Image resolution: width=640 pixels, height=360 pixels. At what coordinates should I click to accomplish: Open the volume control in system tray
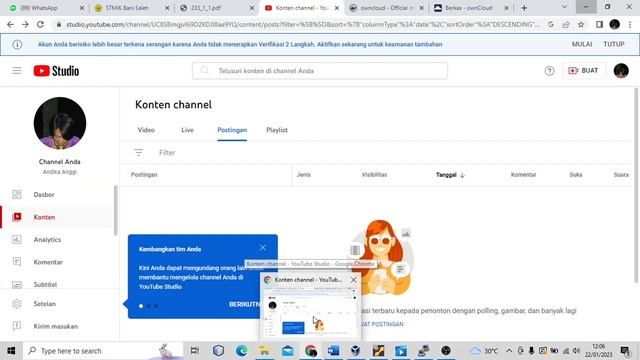pos(576,351)
